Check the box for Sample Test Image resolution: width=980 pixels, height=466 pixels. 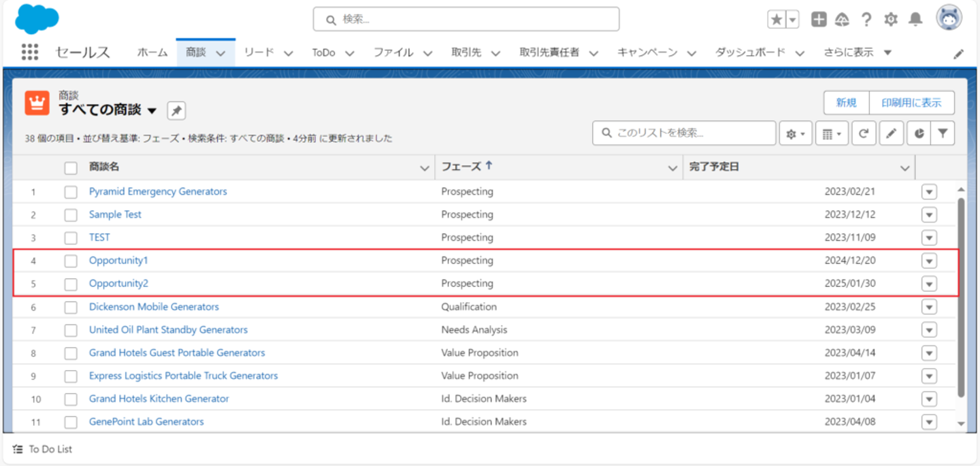[71, 215]
